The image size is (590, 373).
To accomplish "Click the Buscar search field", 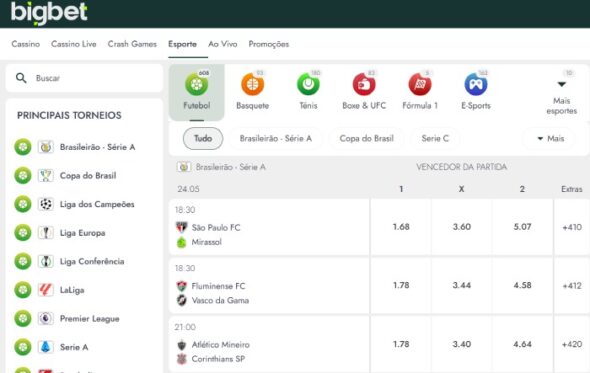I will [84, 78].
